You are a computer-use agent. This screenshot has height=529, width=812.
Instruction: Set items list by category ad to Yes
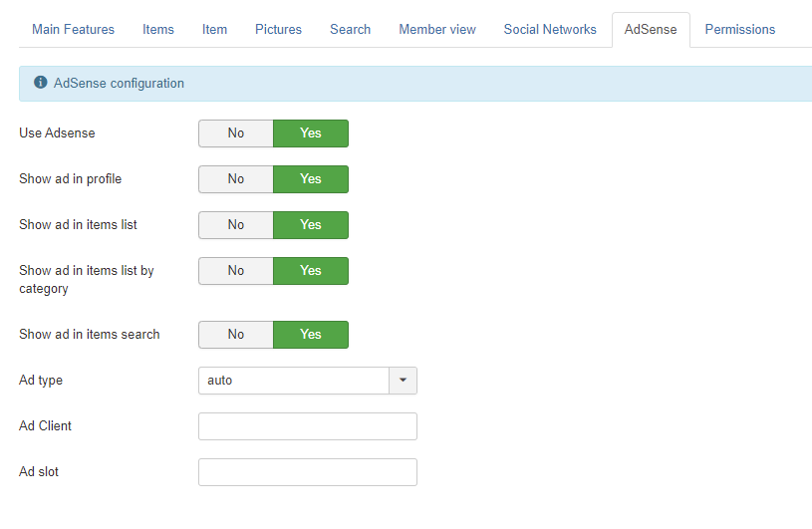(x=311, y=271)
